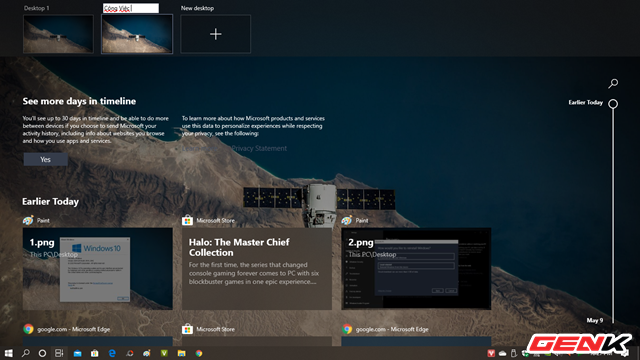
Task: Click the Earlier Today timeline slider handle
Action: coord(613,104)
